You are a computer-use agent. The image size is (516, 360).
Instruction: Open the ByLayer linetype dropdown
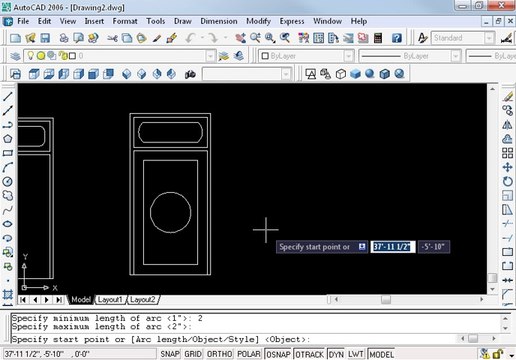pyautogui.click(x=456, y=56)
